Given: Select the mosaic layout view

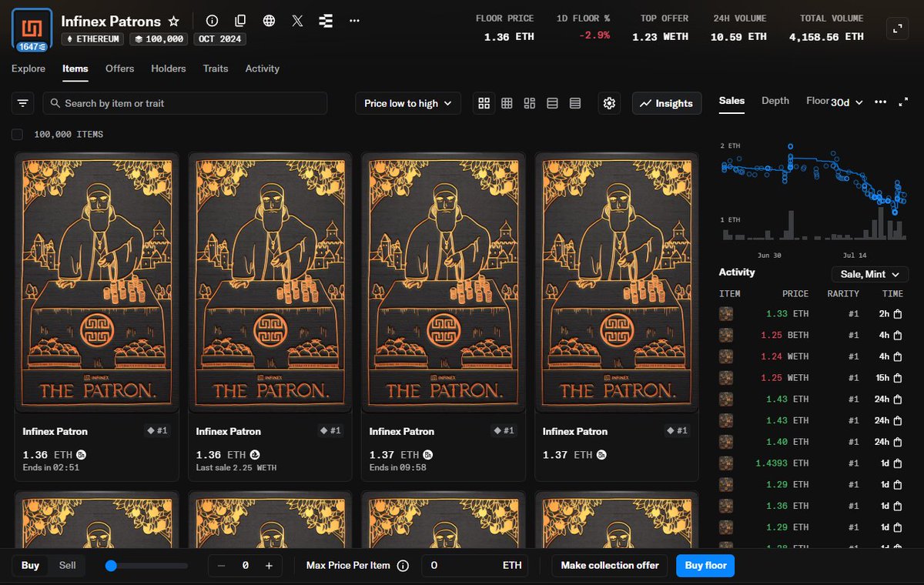Looking at the screenshot, I should (x=529, y=103).
